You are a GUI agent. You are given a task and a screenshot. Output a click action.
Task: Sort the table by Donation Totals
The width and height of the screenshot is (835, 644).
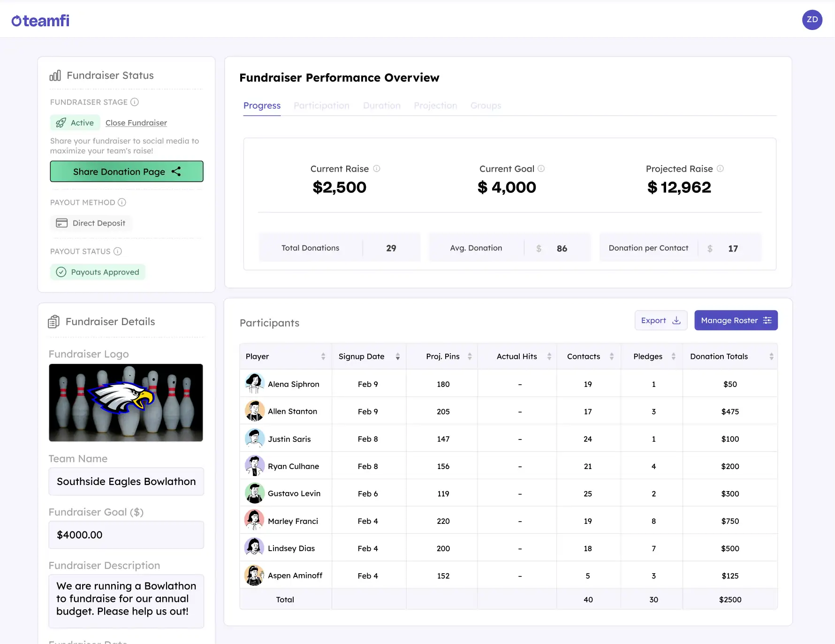(x=772, y=356)
